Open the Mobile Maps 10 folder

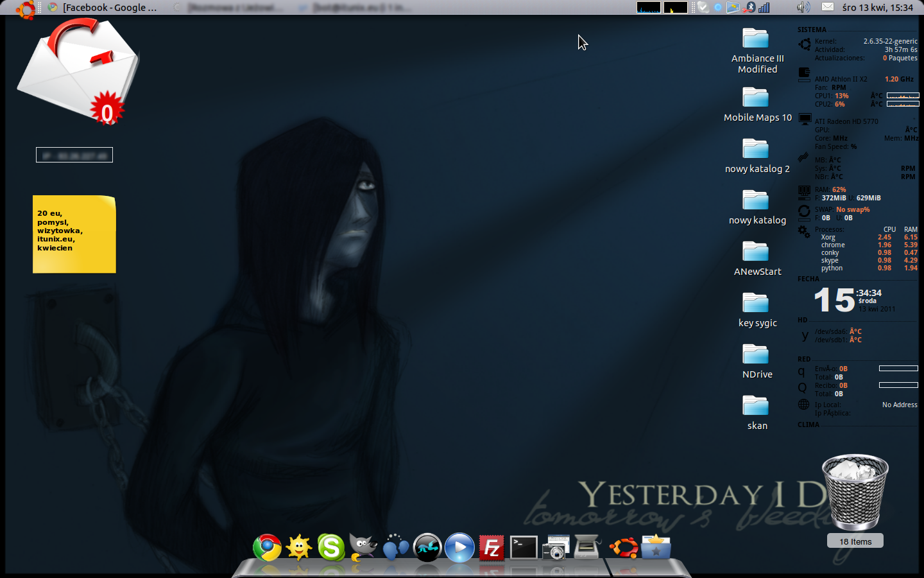click(x=757, y=104)
